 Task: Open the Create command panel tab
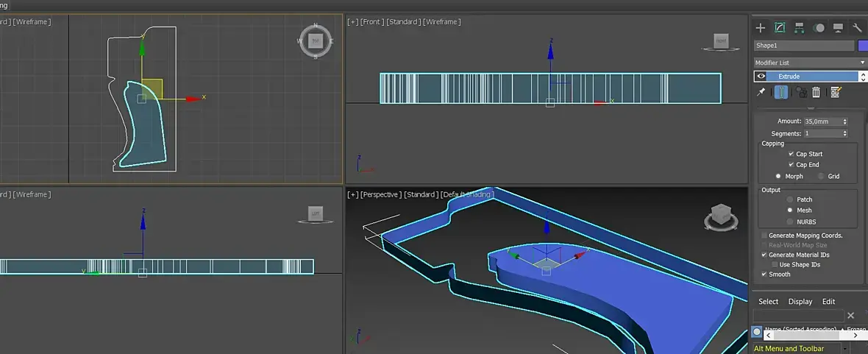pyautogui.click(x=761, y=28)
